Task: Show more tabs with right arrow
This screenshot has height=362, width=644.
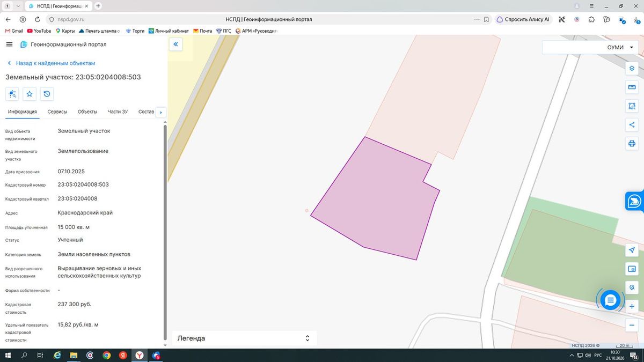Action: pos(161,113)
